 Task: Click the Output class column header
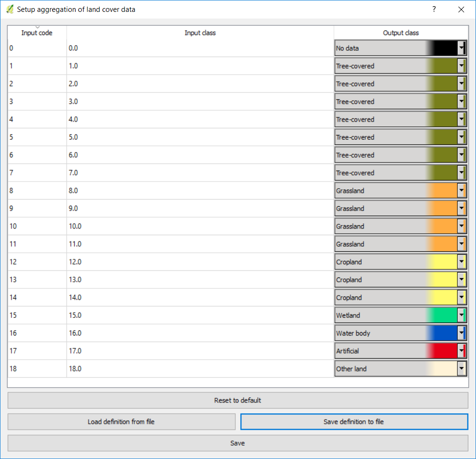[x=401, y=33]
